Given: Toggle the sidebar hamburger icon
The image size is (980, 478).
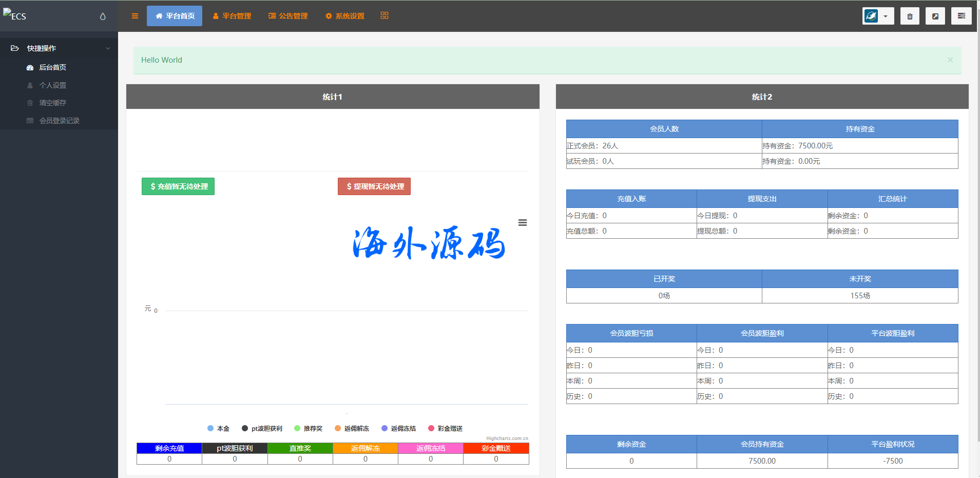Looking at the screenshot, I should coord(135,16).
